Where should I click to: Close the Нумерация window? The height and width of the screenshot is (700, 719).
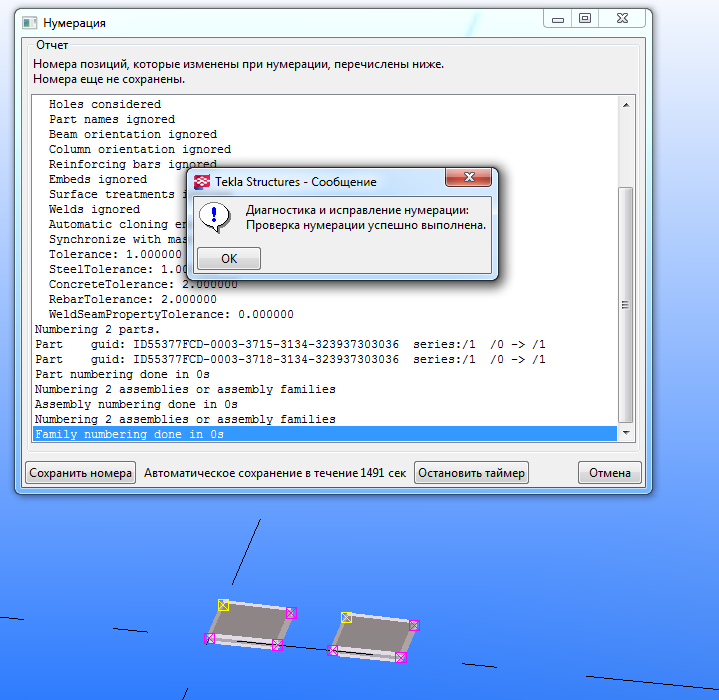(x=622, y=18)
